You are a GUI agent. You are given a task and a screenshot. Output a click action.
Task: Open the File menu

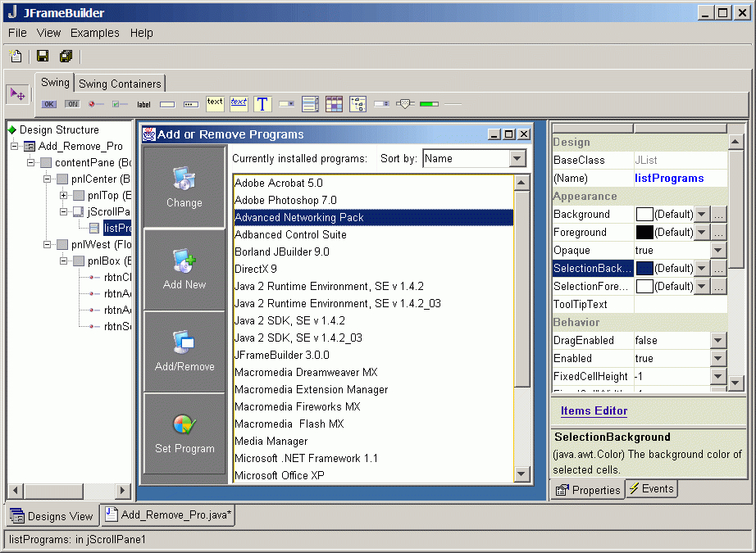tap(17, 33)
